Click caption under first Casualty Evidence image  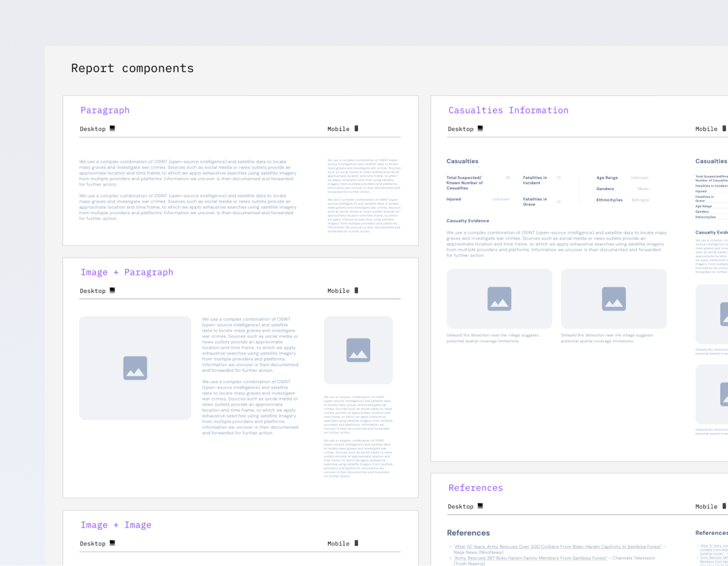(x=493, y=338)
